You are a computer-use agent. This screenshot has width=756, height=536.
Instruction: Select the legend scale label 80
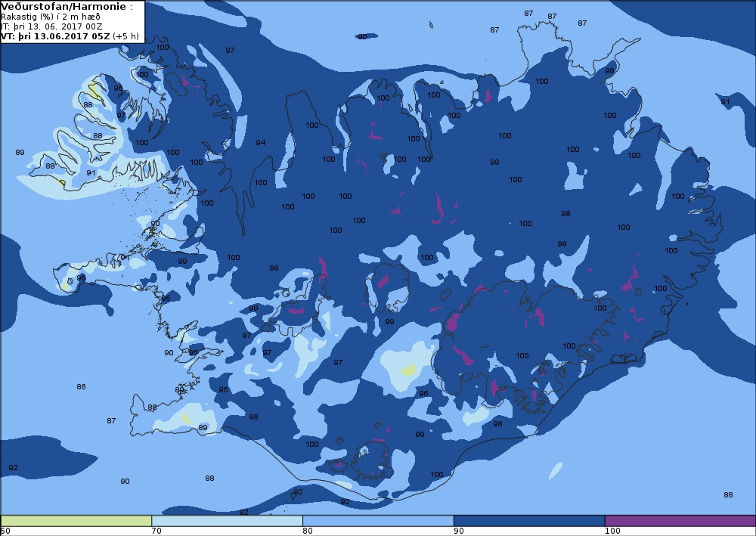click(x=308, y=531)
